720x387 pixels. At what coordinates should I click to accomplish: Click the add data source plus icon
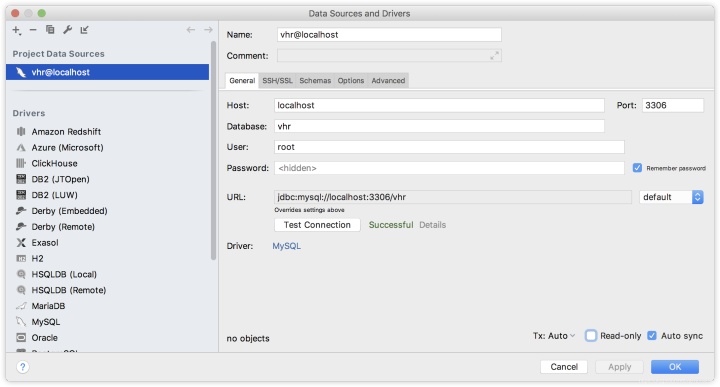[x=16, y=30]
